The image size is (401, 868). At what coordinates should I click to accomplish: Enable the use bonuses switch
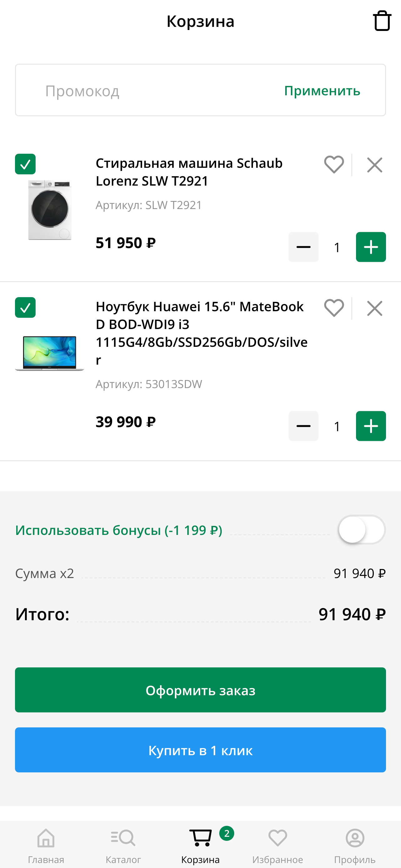coord(361,530)
